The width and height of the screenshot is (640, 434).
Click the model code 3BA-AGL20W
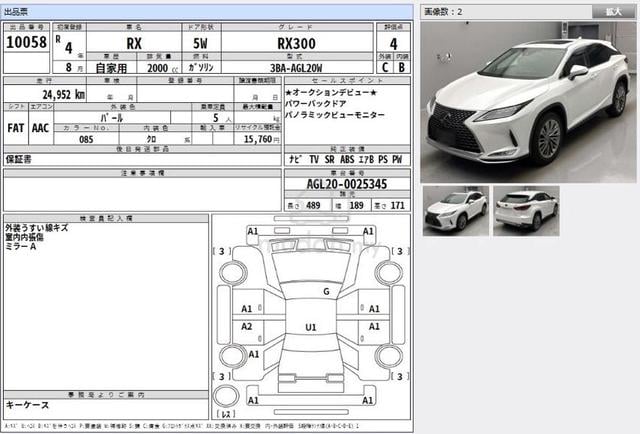click(296, 68)
